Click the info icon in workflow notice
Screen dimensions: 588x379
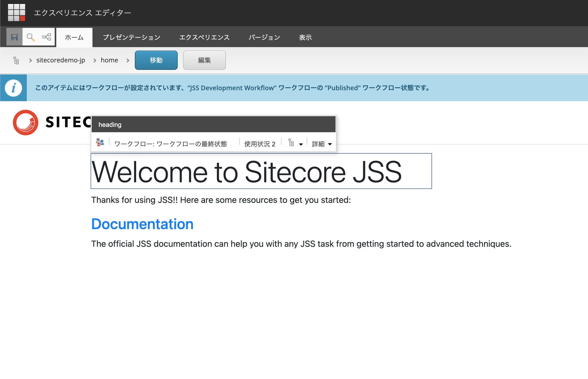pos(13,88)
